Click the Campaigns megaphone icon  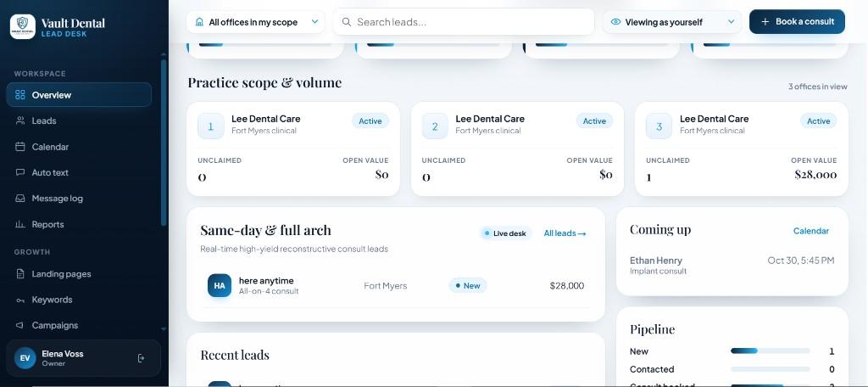pos(20,325)
